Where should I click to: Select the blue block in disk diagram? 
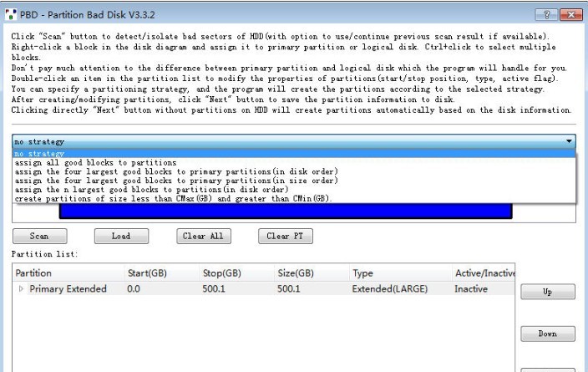[286, 211]
